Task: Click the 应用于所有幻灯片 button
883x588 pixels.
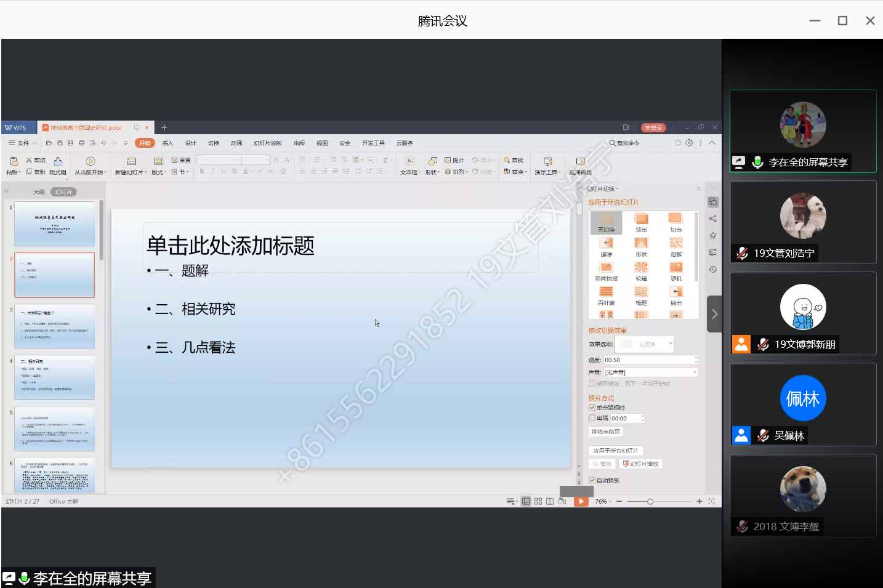Action: pyautogui.click(x=616, y=451)
